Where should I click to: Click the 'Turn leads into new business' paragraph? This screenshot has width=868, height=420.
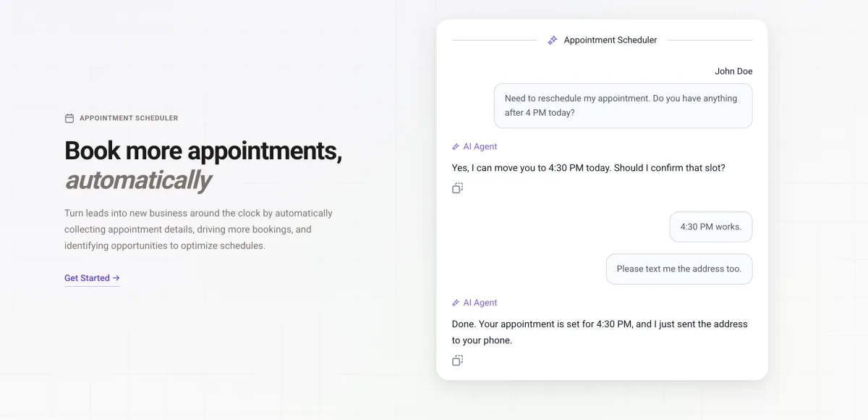(x=198, y=230)
